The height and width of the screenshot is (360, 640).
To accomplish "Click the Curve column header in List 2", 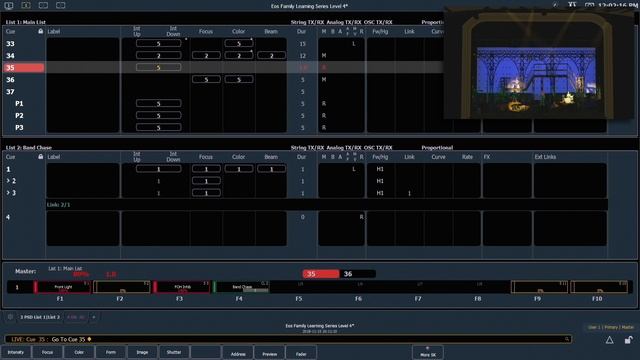I will coord(438,157).
